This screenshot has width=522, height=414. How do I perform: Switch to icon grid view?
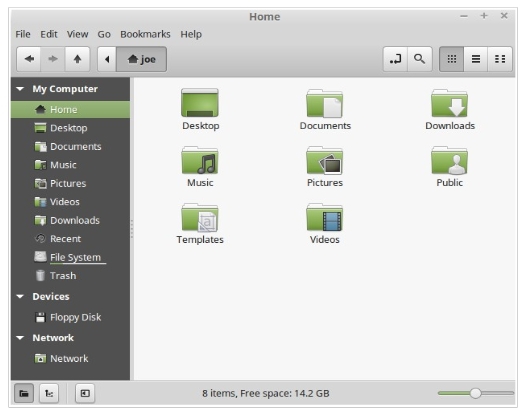[x=452, y=59]
